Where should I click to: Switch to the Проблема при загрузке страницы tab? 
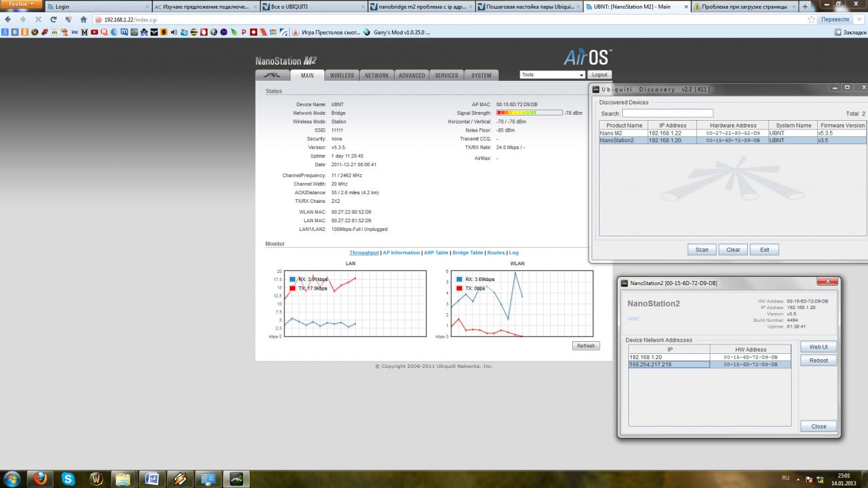tap(744, 7)
